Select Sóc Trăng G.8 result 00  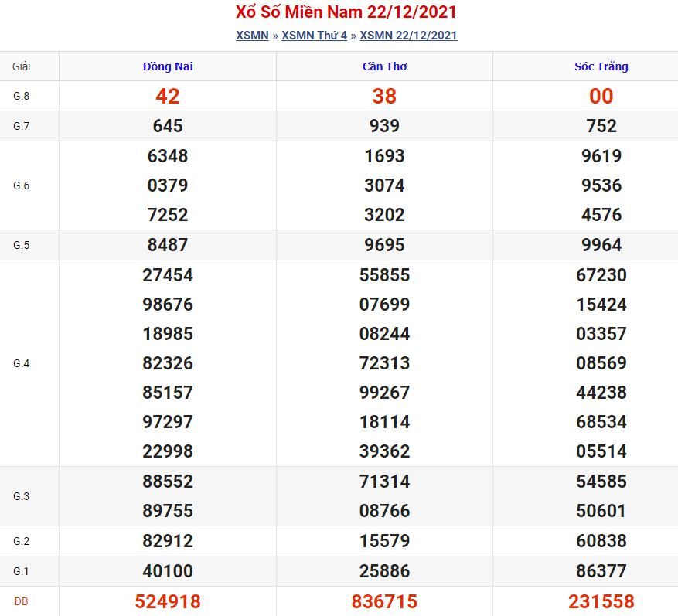(x=601, y=96)
